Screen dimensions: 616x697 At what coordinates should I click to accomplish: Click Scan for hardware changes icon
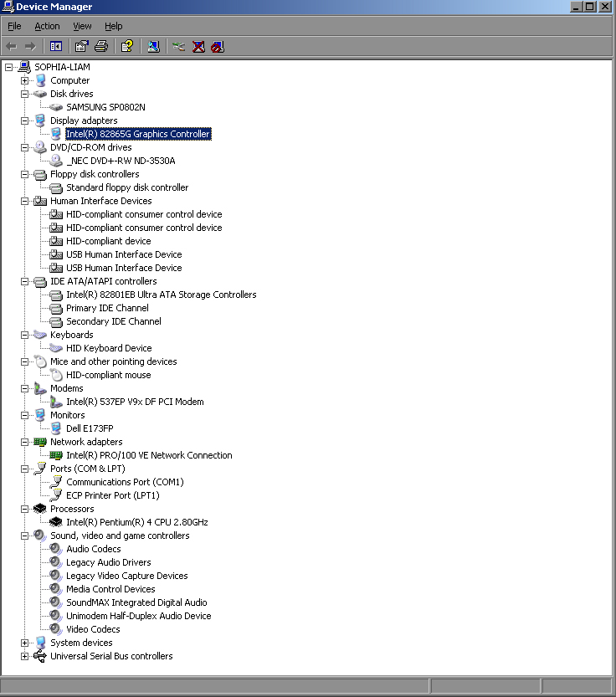pyautogui.click(x=153, y=46)
